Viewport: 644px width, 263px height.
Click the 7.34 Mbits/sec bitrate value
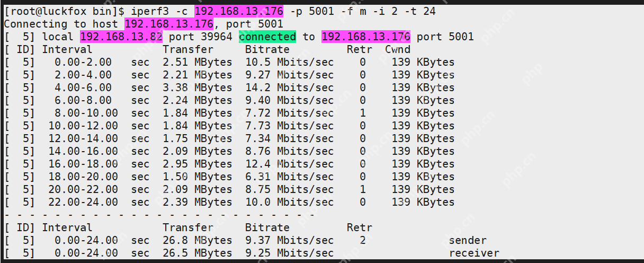tap(289, 138)
